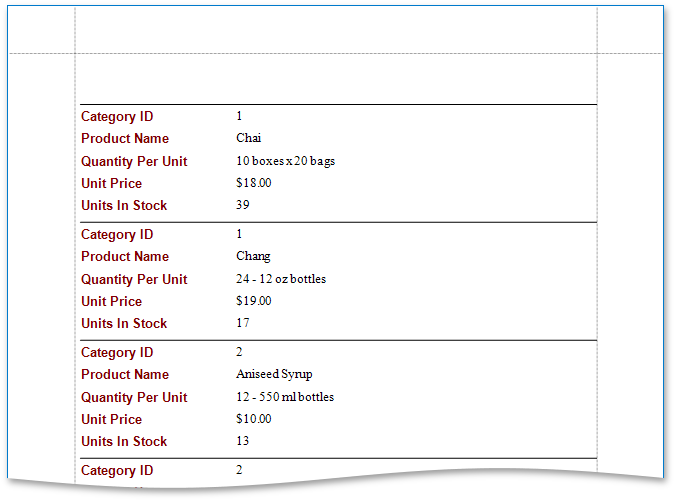Select the units in stock value 13
This screenshot has height=503, width=677.
(243, 441)
